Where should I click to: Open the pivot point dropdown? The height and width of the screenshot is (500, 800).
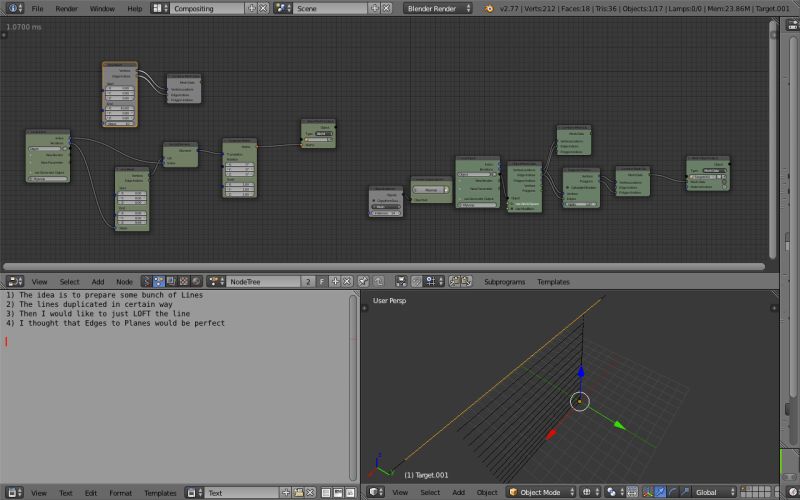[x=615, y=492]
